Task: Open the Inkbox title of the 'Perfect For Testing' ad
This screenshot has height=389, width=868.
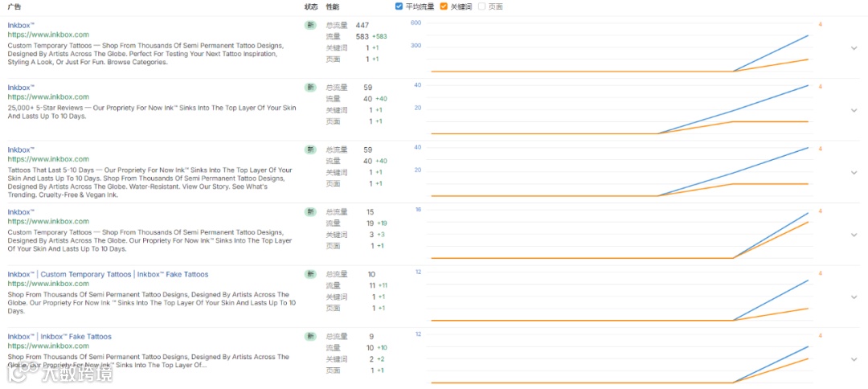Action: tap(21, 26)
